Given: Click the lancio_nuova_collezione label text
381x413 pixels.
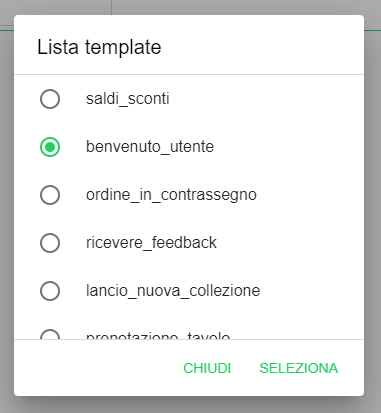Looking at the screenshot, I should point(173,291).
